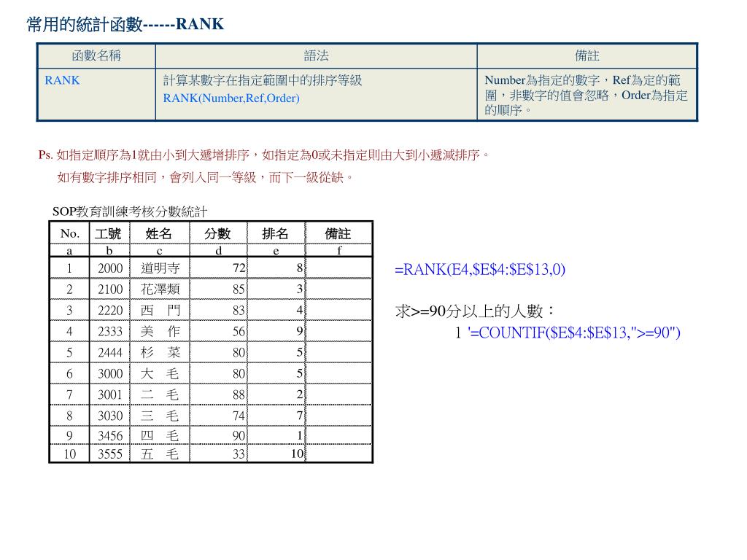Click the formula =RANK(E4,$E$4:$E$13,0)
This screenshot has width=747, height=560.
480,270
